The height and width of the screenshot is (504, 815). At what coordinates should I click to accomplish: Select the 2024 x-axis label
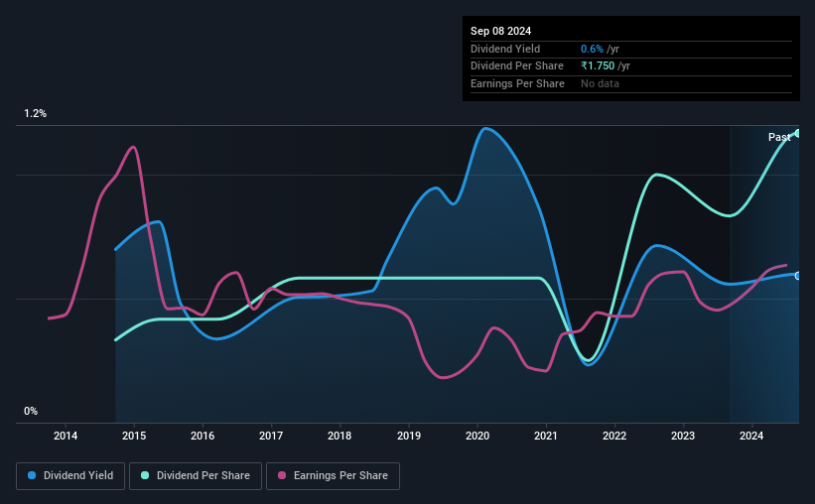751,436
